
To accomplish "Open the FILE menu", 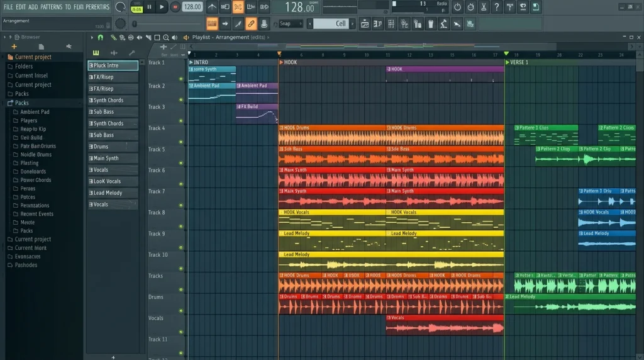I will point(8,7).
